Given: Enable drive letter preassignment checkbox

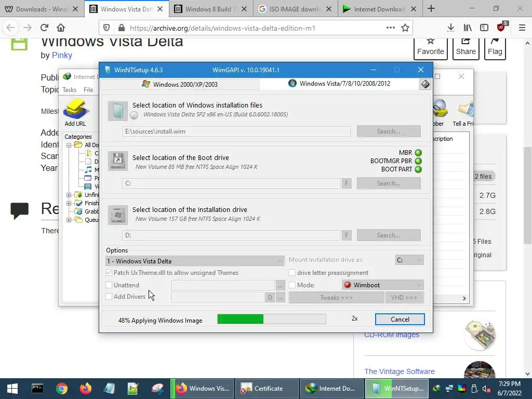Looking at the screenshot, I should click(x=292, y=272).
